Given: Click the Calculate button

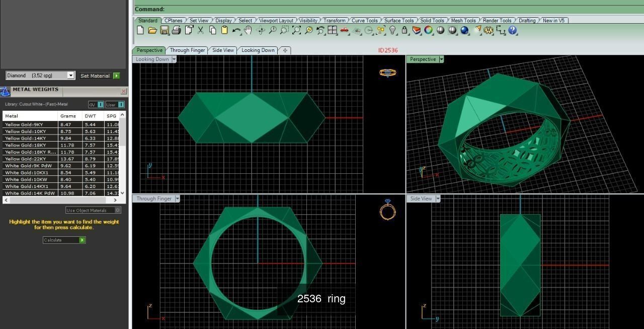Looking at the screenshot, I should 64,240.
